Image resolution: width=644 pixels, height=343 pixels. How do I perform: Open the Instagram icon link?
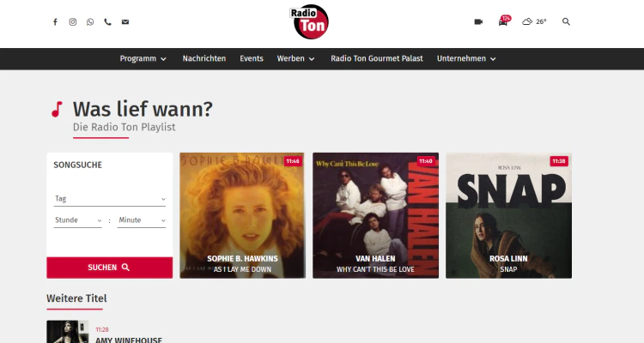[x=73, y=22]
